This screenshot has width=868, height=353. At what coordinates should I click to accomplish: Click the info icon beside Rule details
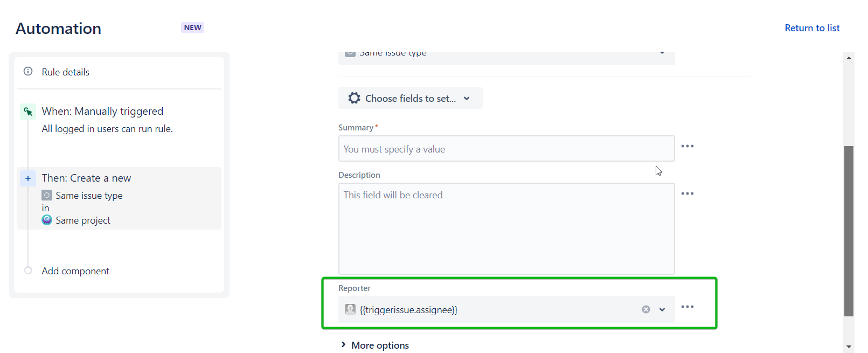(x=27, y=72)
